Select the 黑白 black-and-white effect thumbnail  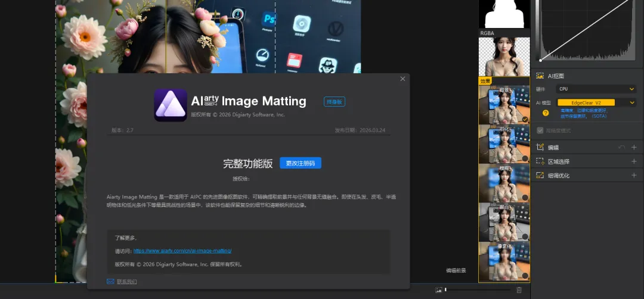[504, 222]
